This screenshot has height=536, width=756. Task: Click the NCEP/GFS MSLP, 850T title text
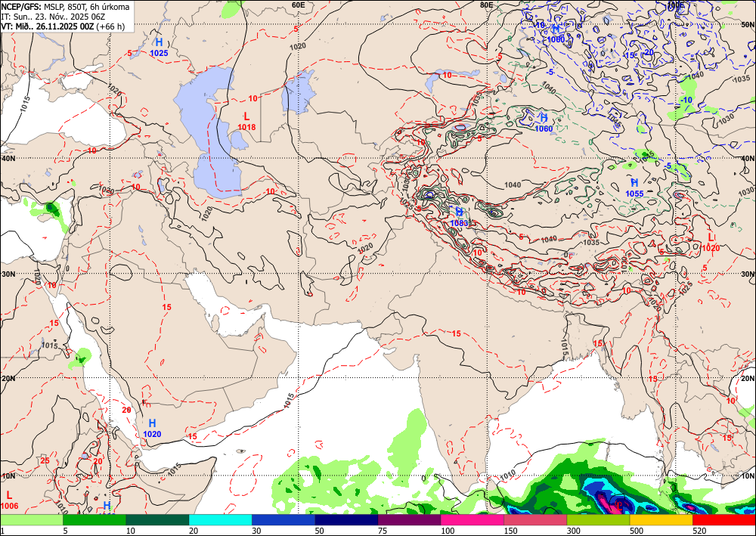65,7
